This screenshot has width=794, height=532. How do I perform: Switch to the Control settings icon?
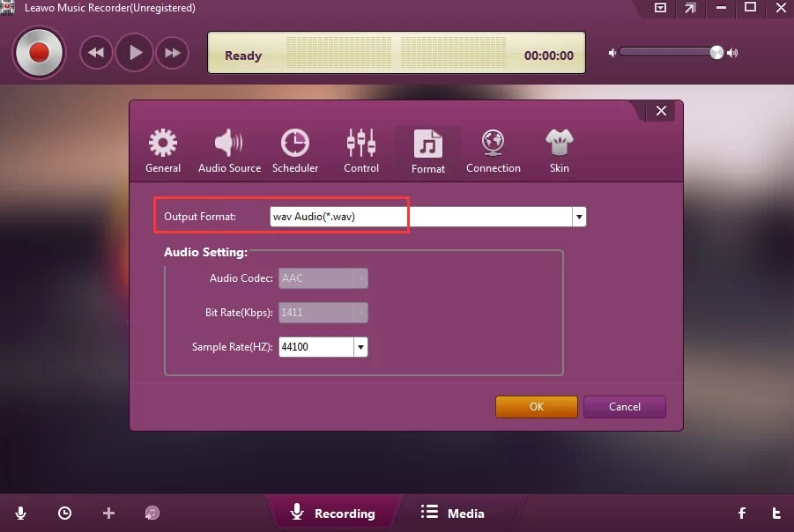[360, 148]
